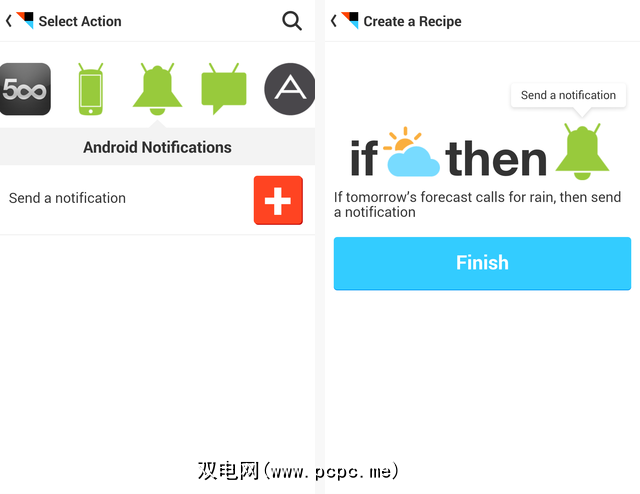This screenshot has height=494, width=640.
Task: Tap the Android Notifications section header
Action: pyautogui.click(x=157, y=147)
